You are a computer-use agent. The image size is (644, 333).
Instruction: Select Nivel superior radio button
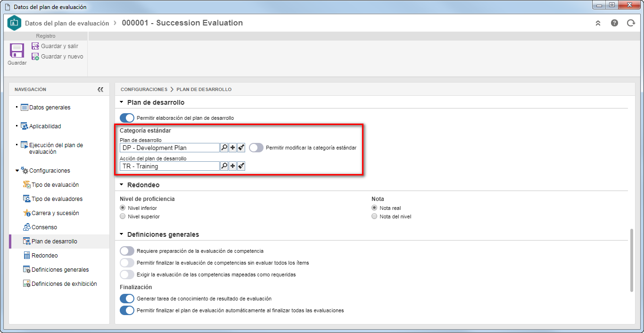point(123,216)
